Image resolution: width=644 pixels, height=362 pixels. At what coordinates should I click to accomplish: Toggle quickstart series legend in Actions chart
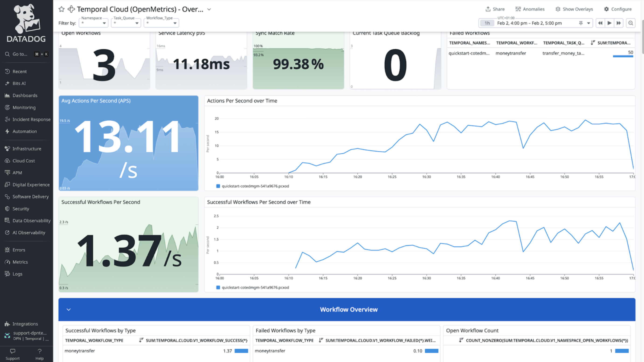(x=255, y=186)
